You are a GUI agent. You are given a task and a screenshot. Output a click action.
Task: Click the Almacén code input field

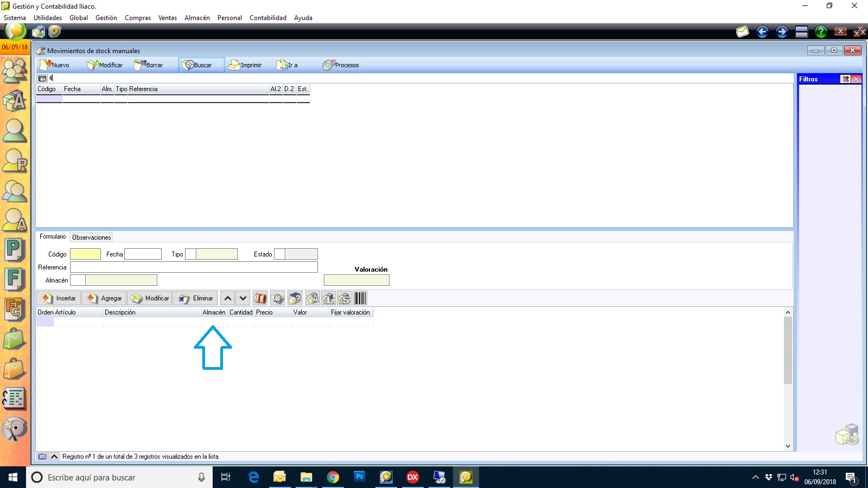pos(78,280)
